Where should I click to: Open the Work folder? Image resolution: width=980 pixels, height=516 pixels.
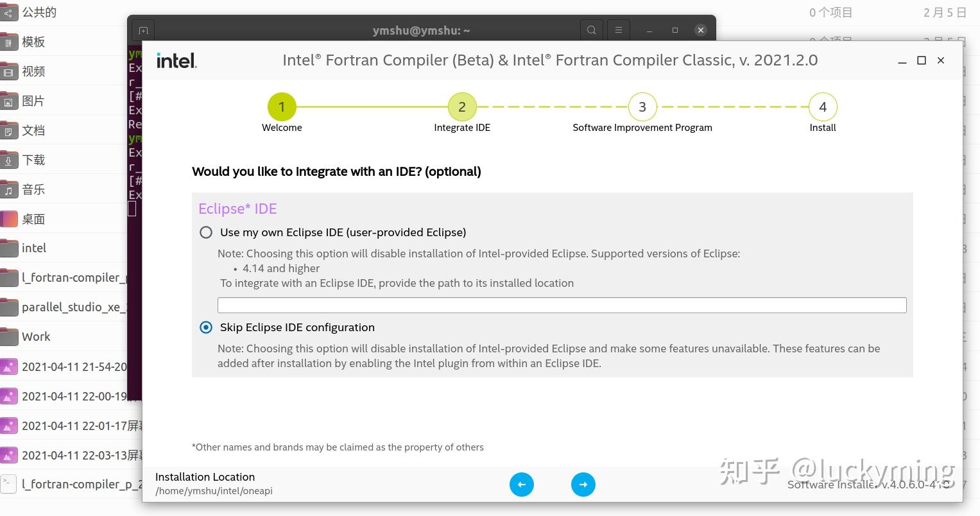pyautogui.click(x=36, y=337)
